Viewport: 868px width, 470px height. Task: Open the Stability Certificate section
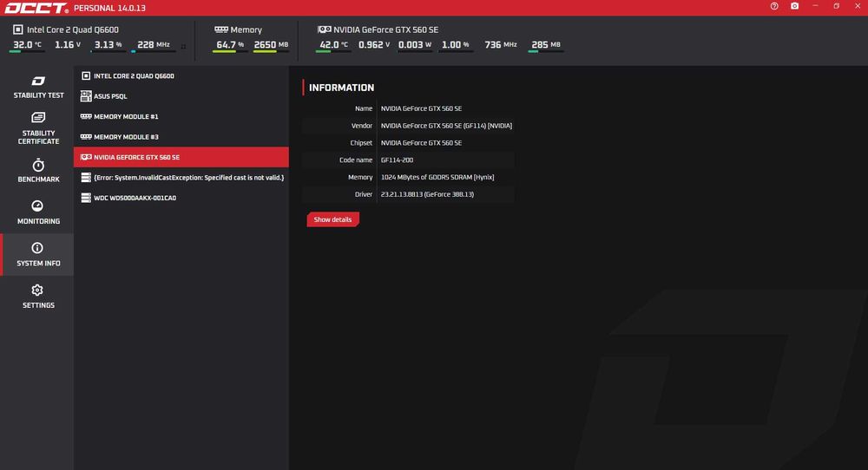coord(37,128)
